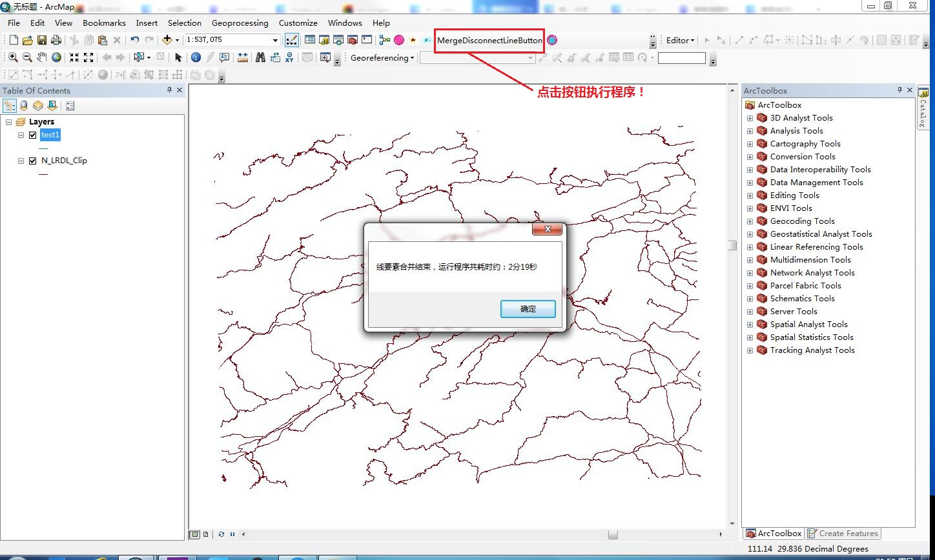
Task: Collapse the Layers data frame
Action: (x=8, y=122)
